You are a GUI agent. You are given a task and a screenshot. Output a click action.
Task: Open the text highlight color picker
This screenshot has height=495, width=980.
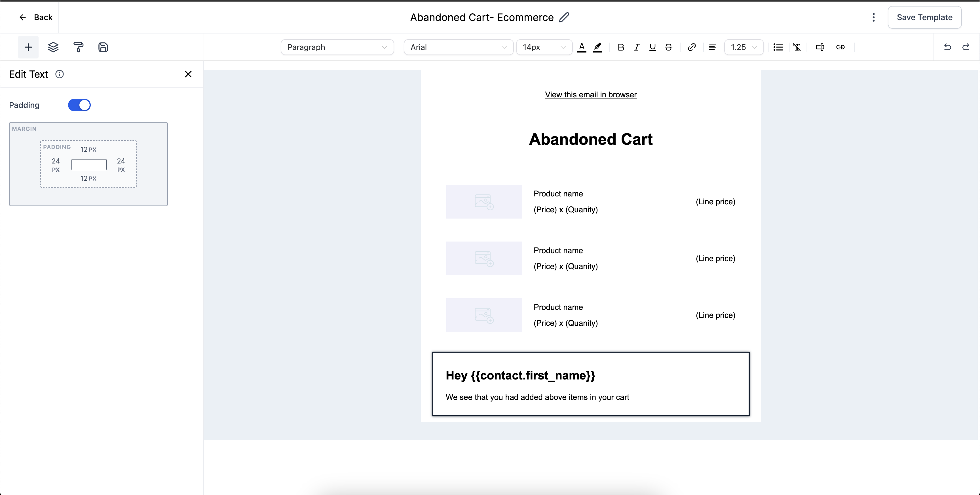click(598, 47)
